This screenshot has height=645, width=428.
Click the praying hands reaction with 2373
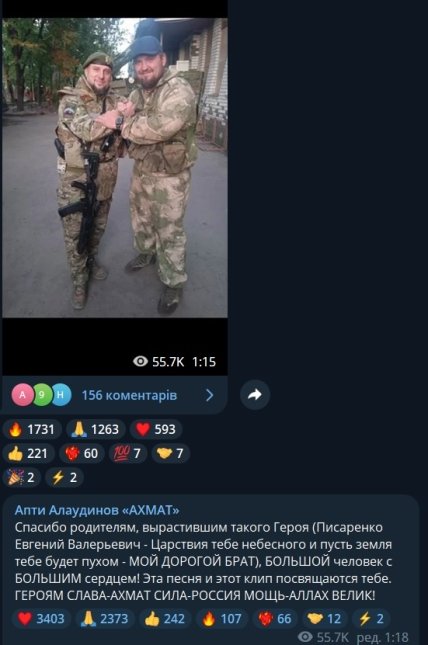coord(105,619)
